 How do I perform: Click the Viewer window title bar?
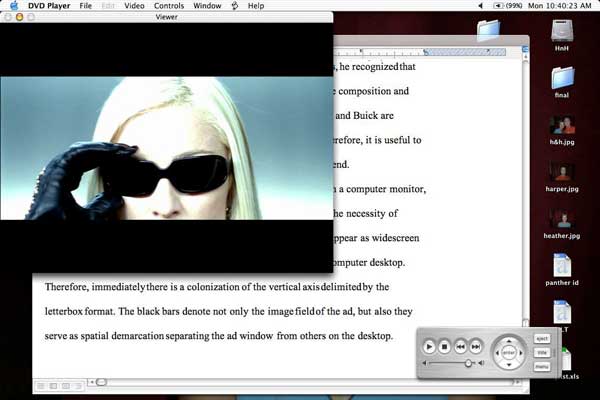tap(166, 17)
